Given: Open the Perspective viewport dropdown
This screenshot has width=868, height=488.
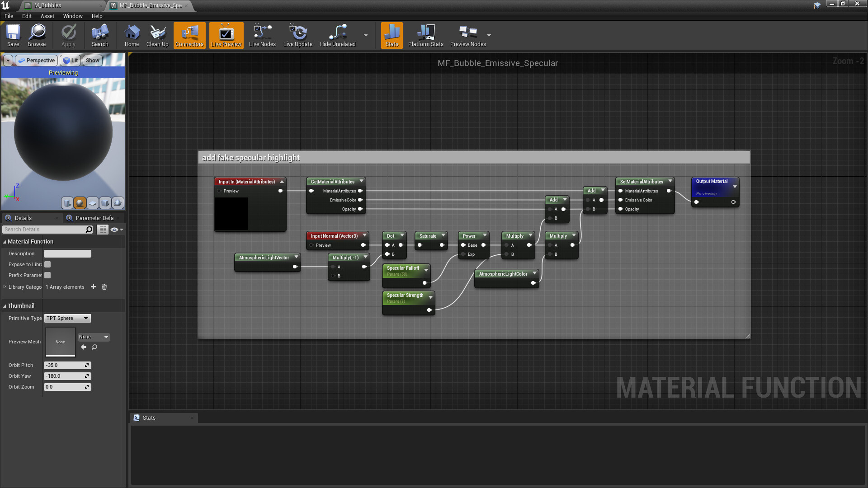Looking at the screenshot, I should (36, 60).
